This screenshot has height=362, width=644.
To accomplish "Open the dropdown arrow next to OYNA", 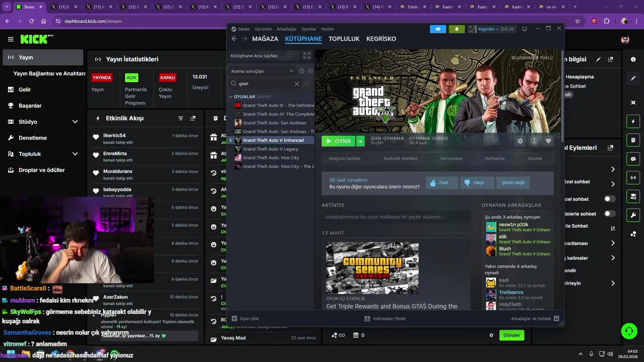I will [x=360, y=141].
